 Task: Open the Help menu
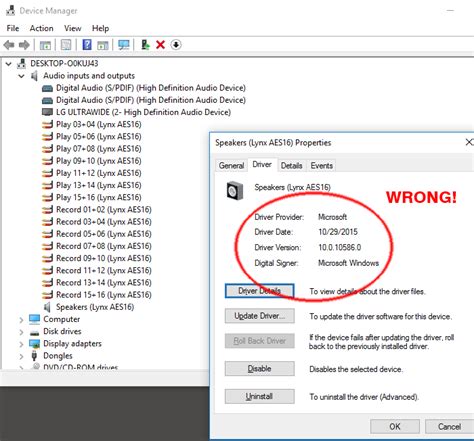(100, 28)
